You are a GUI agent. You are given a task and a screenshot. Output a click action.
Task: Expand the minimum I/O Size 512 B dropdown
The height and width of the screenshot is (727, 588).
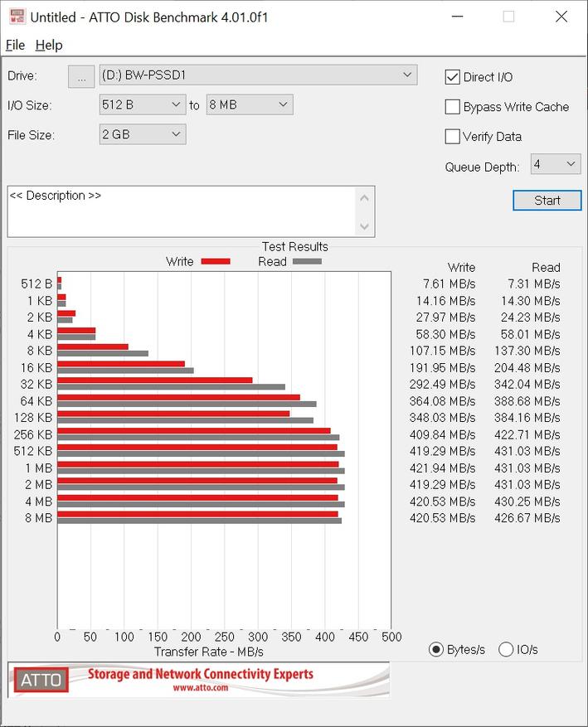point(142,104)
